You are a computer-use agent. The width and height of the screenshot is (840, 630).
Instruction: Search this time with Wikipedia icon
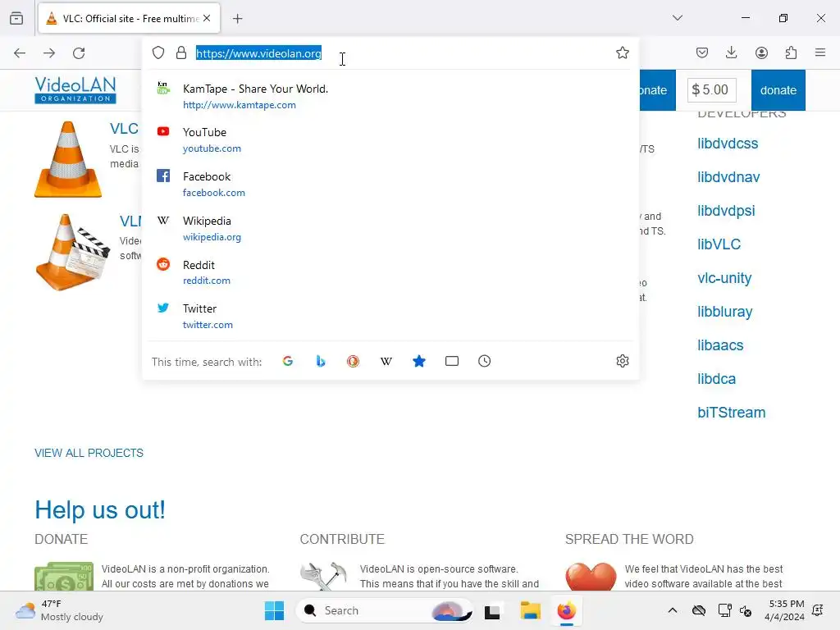tap(386, 361)
